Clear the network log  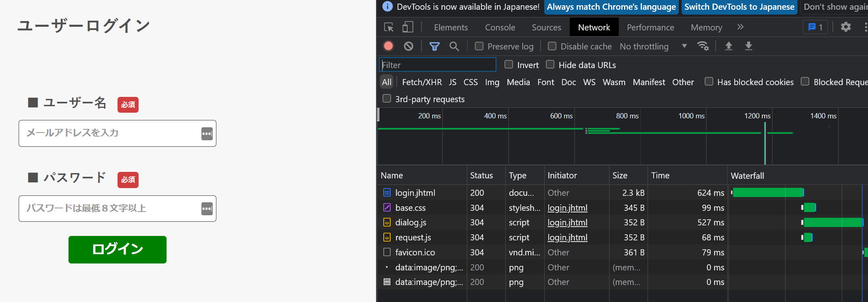(x=408, y=46)
